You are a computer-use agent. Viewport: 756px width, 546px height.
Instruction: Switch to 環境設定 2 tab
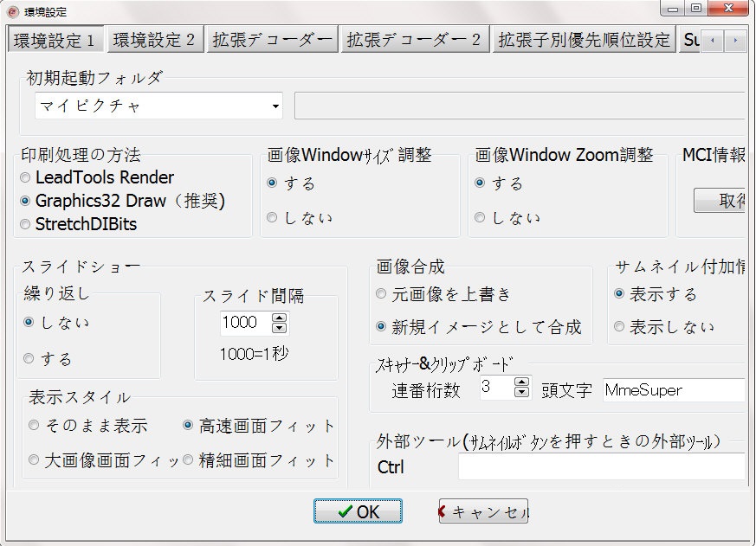(154, 40)
